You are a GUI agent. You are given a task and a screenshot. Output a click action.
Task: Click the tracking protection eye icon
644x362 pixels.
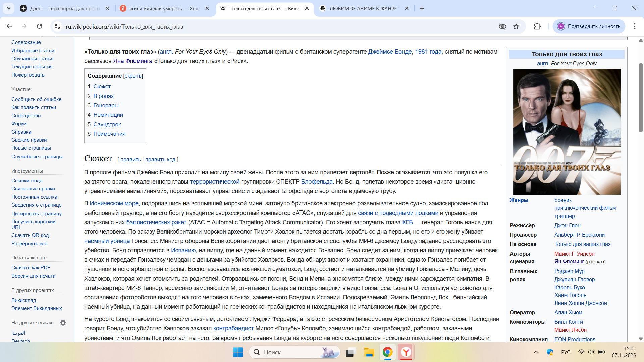tap(502, 26)
